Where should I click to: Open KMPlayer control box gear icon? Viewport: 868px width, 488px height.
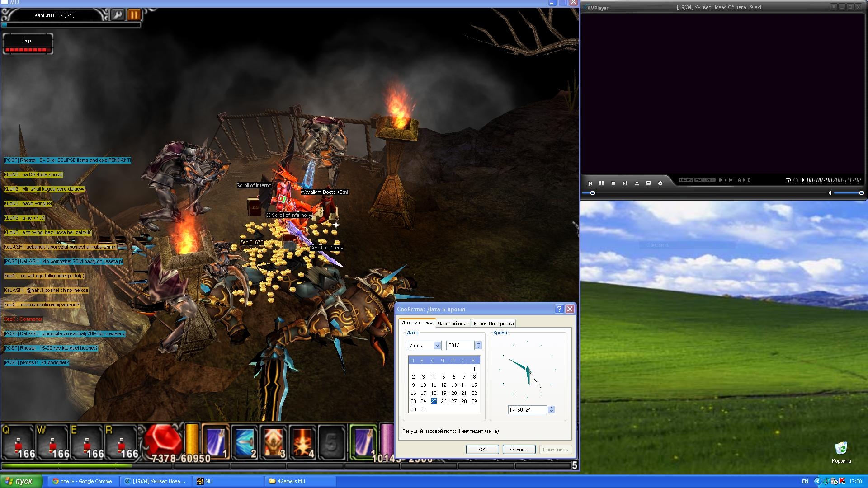(x=660, y=183)
